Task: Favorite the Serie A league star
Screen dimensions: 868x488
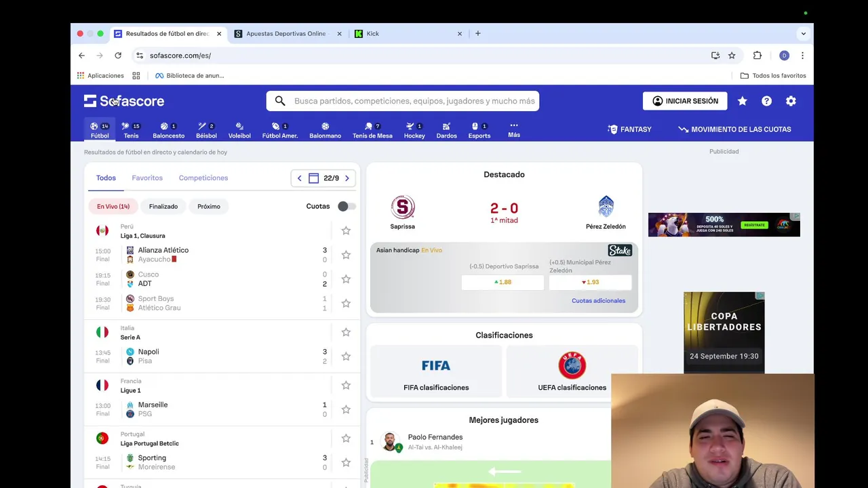Action: (x=346, y=332)
